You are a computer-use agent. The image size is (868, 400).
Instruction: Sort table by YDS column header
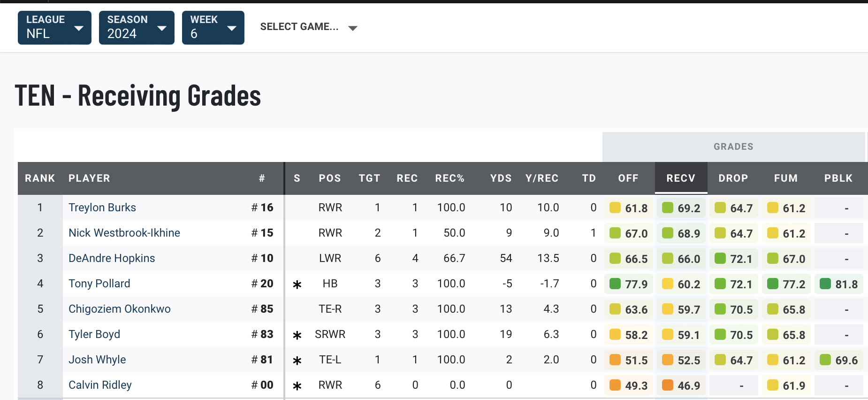pos(501,178)
